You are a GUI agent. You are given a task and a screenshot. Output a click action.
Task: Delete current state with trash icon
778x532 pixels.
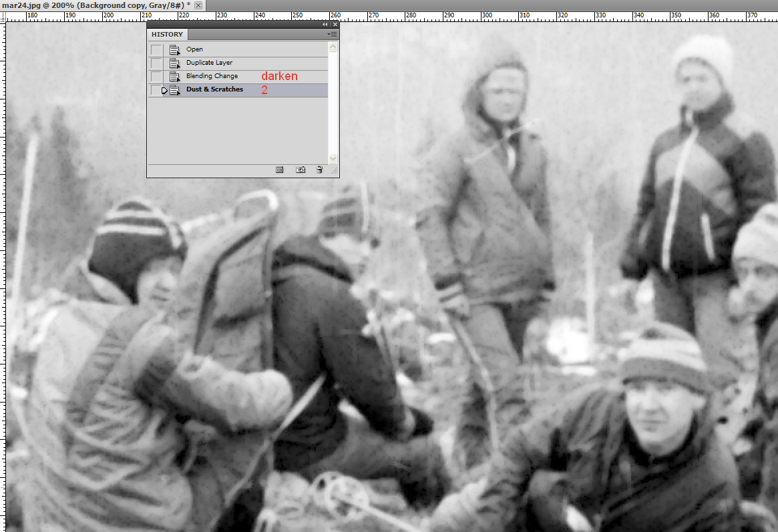coord(319,170)
